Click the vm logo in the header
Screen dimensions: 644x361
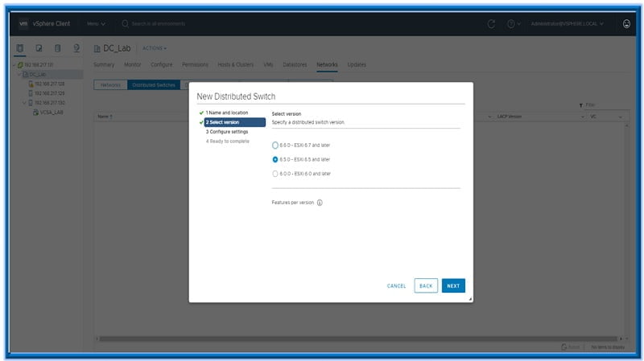(x=23, y=23)
